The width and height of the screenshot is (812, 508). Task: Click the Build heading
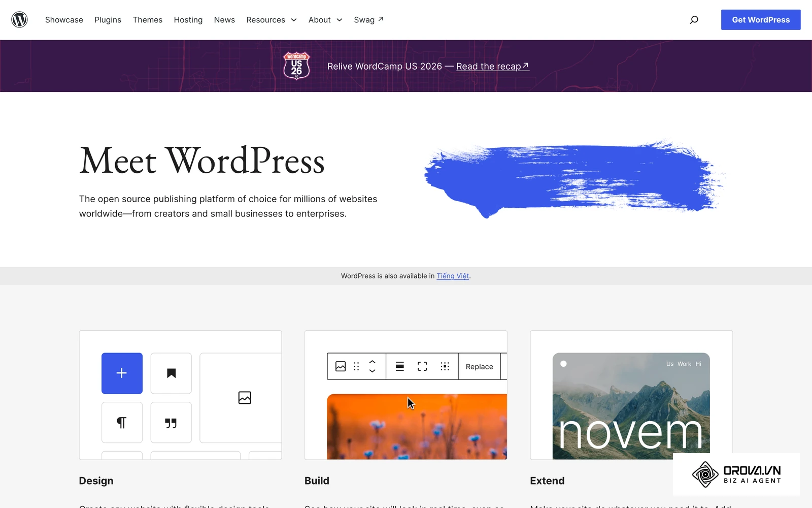(x=317, y=481)
